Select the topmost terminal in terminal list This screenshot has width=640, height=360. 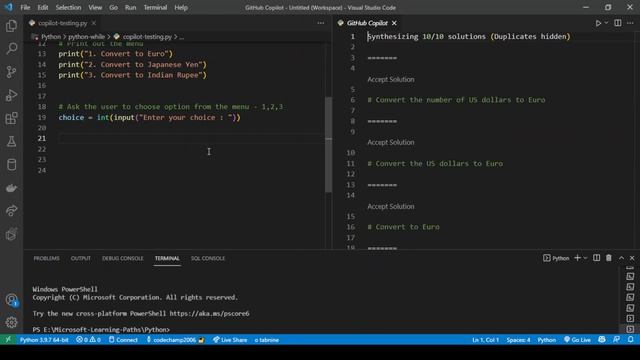tap(630, 267)
